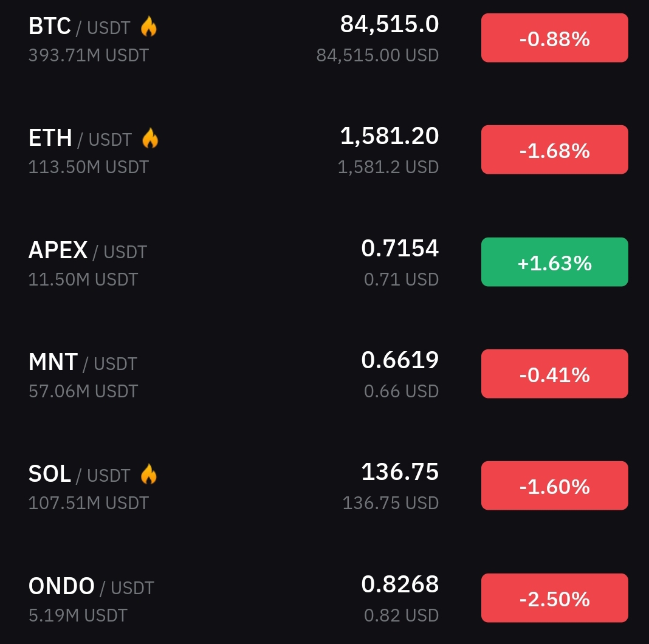The height and width of the screenshot is (644, 649).
Task: Open the APEX / USDT trading pair
Action: coord(88,251)
